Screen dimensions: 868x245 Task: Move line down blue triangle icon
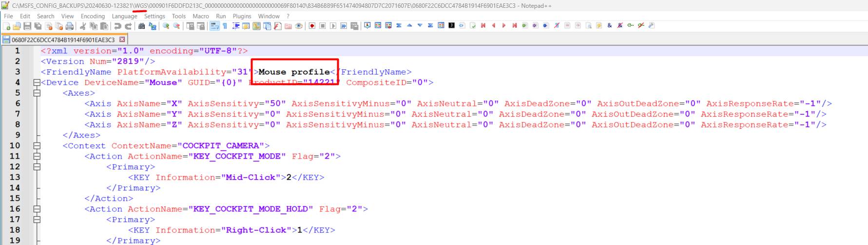420,26
